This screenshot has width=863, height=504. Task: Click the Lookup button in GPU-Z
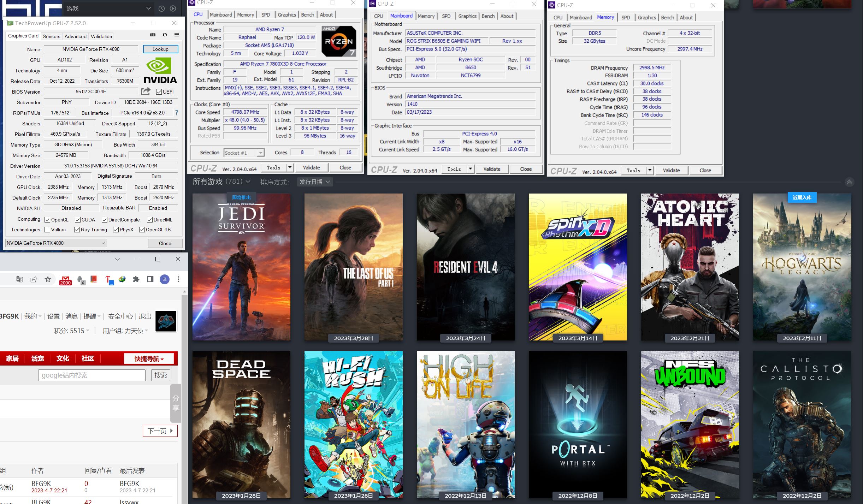point(160,49)
